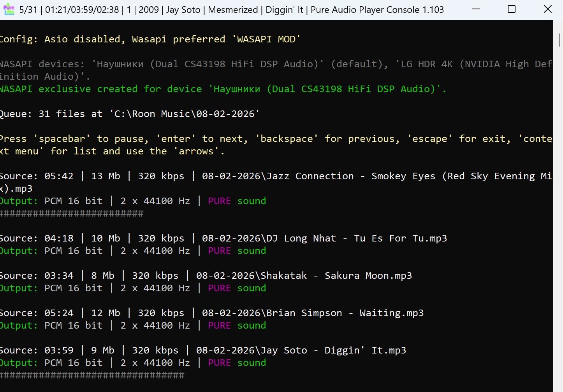Minimize the console window
Image resolution: width=563 pixels, height=392 pixels.
[x=476, y=9]
